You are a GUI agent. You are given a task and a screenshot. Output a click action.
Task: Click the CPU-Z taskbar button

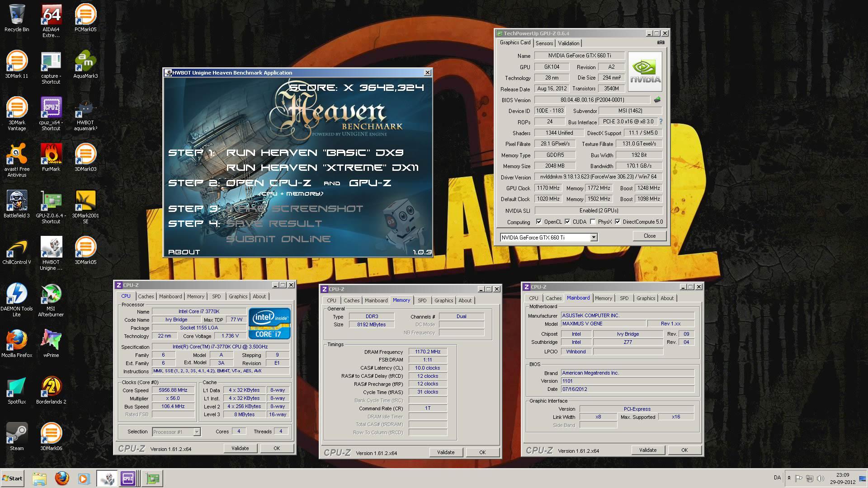[128, 479]
